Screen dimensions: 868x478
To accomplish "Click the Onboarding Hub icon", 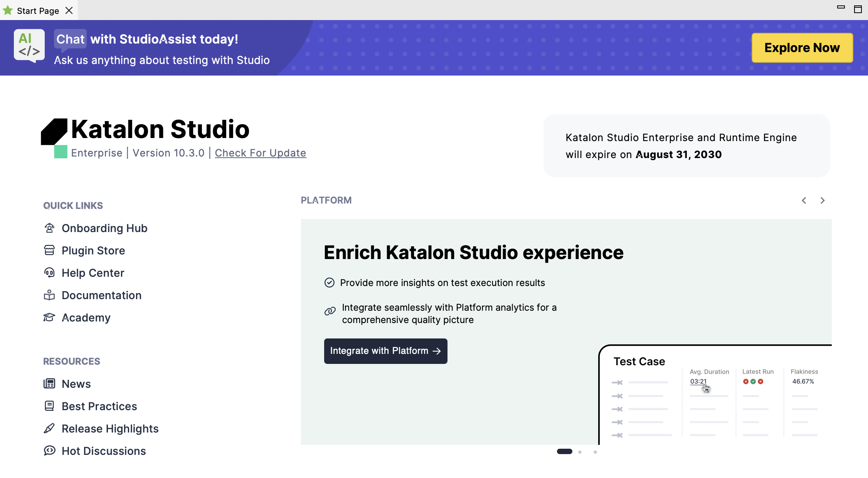I will pos(49,228).
